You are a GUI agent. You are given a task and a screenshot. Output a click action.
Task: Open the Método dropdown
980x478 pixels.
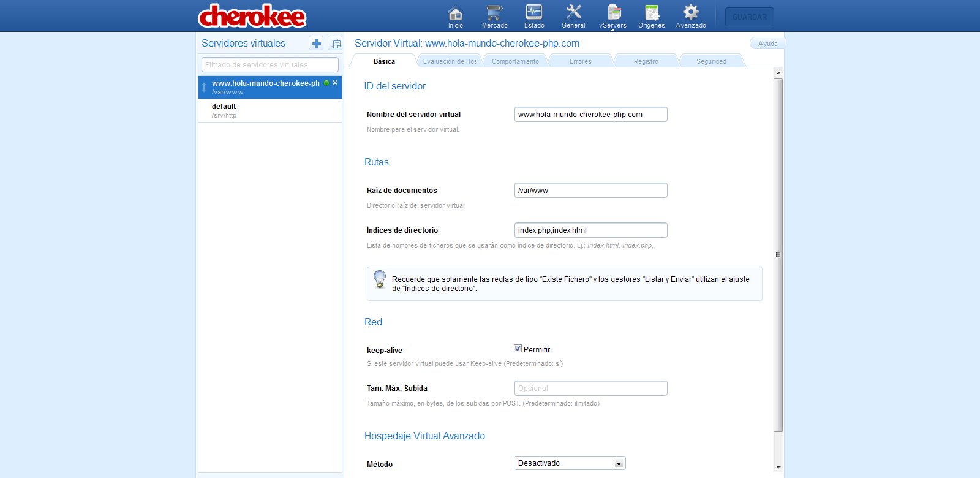pos(570,463)
